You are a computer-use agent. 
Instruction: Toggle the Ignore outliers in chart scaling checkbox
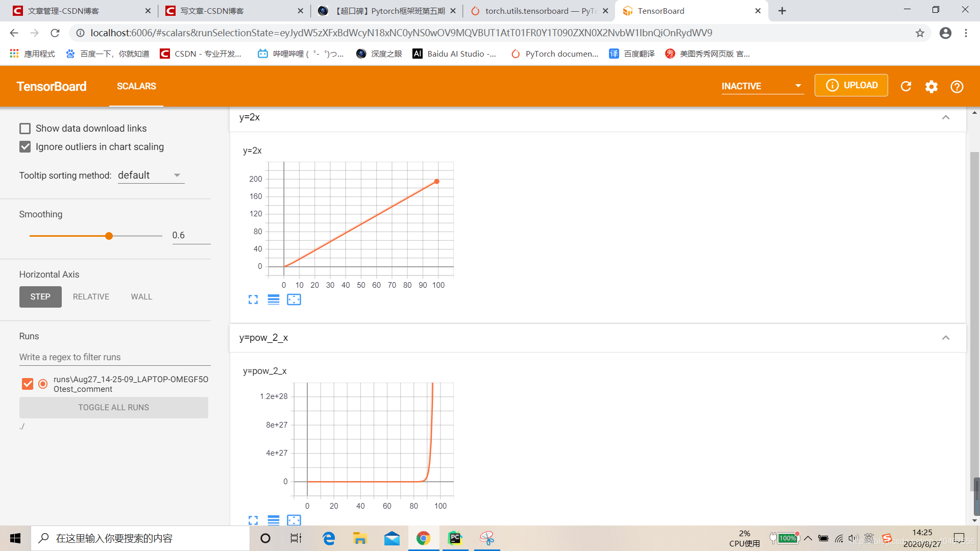(25, 146)
